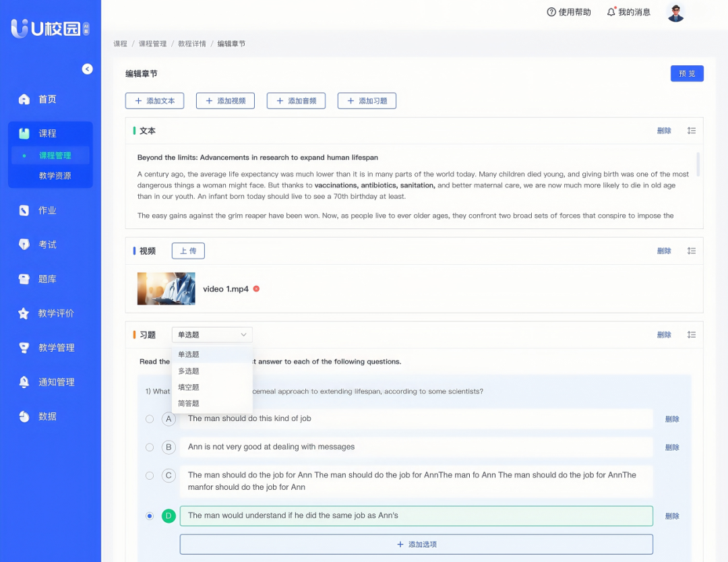The height and width of the screenshot is (562, 728).
Task: Click the 添加习题 button
Action: [367, 101]
